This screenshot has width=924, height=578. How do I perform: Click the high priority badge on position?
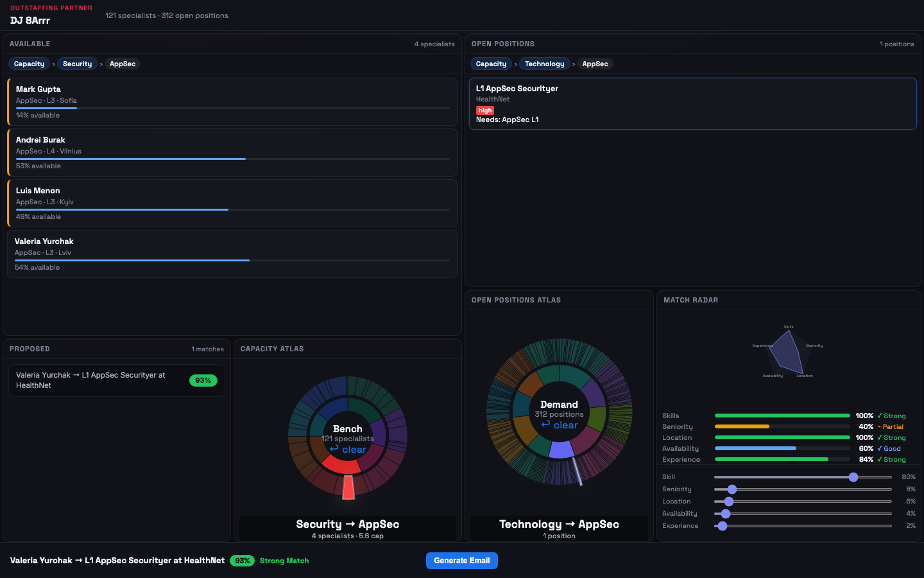485,110
